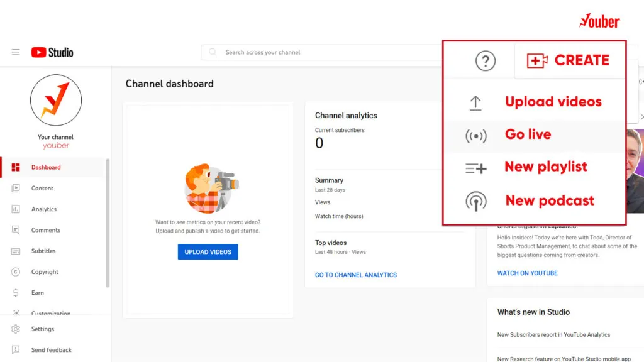Click the What's new in Studio heading
Viewport: 644px width, 362px height.
pos(533,312)
